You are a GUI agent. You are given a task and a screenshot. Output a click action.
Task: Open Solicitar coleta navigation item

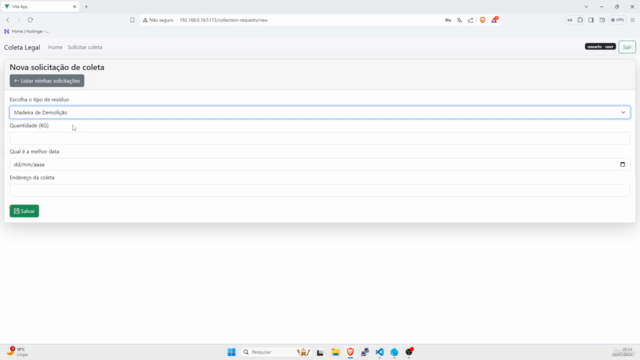tap(85, 47)
